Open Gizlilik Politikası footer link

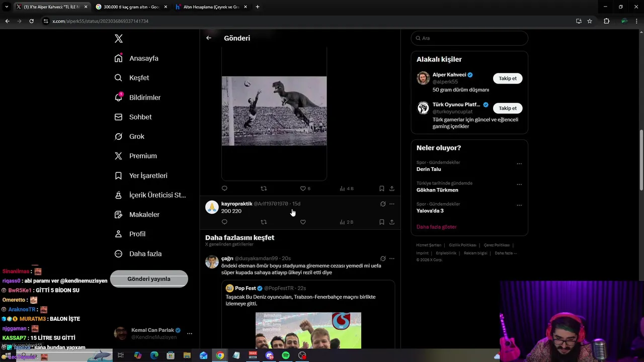pos(462,245)
